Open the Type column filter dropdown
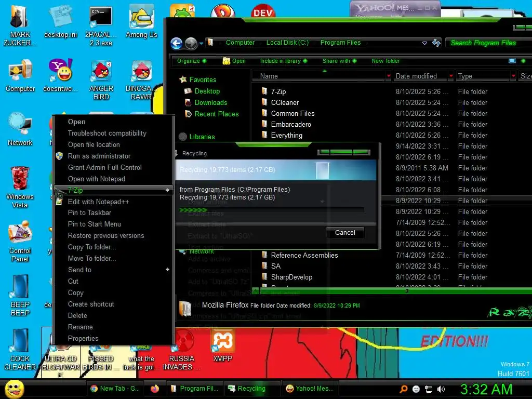The width and height of the screenshot is (532, 399). click(x=513, y=76)
